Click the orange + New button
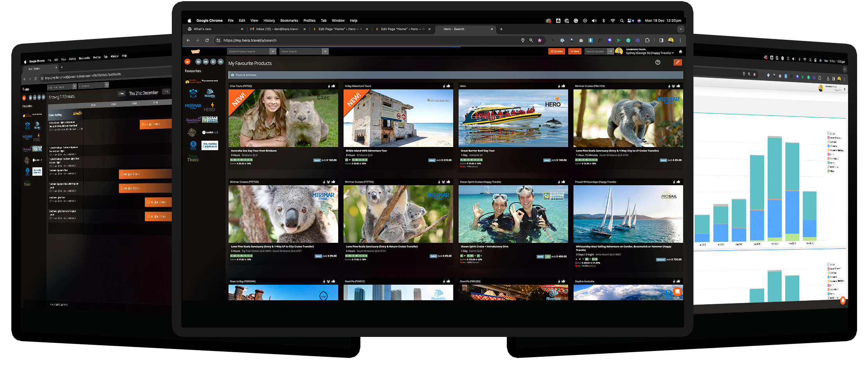Viewport: 868px width, 365px height. coord(575,51)
